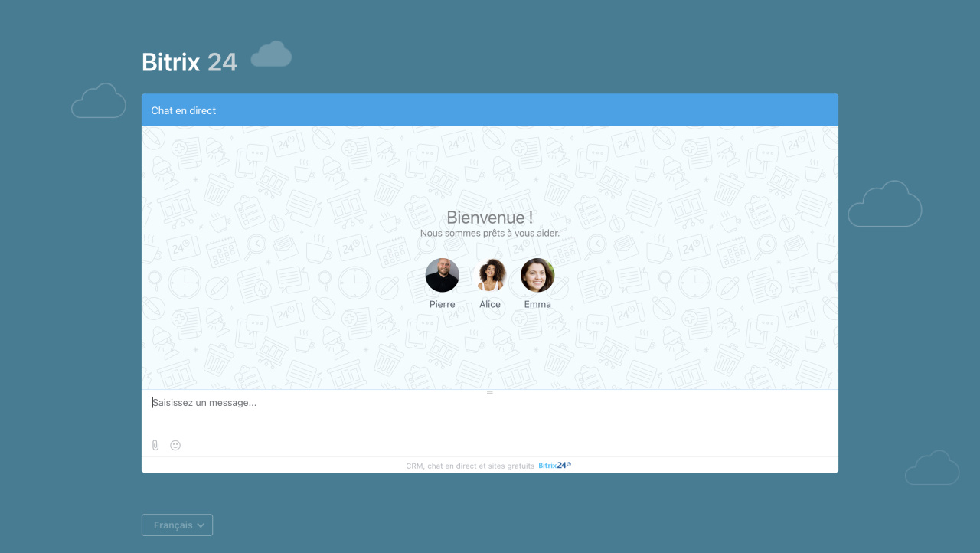The height and width of the screenshot is (553, 980).
Task: Open the emoji smiley picker
Action: 175,445
